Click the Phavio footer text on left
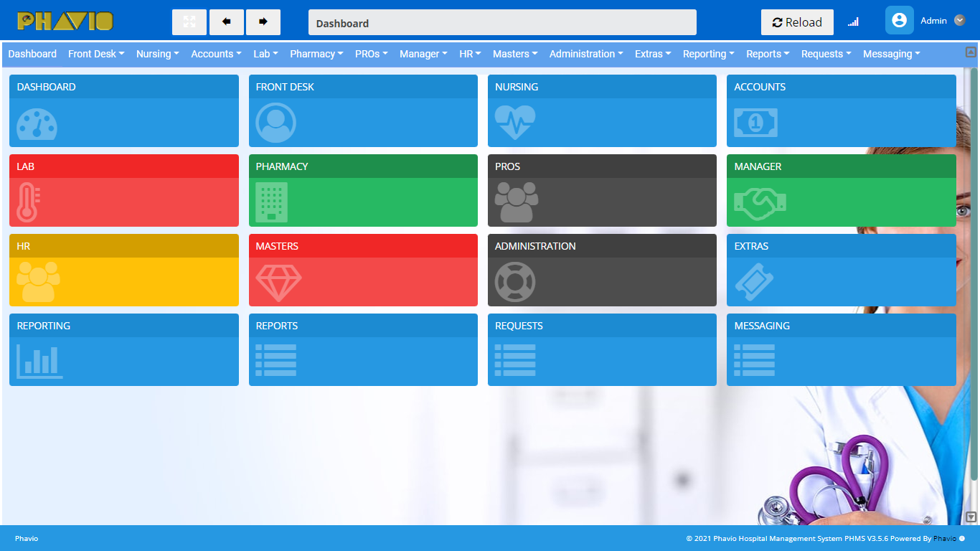This screenshot has width=980, height=551. [27, 538]
